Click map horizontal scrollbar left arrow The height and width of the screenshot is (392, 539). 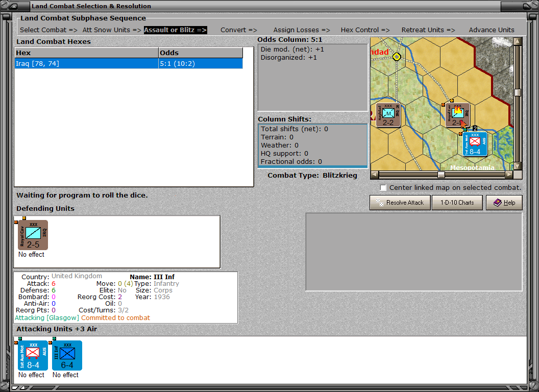tap(375, 175)
